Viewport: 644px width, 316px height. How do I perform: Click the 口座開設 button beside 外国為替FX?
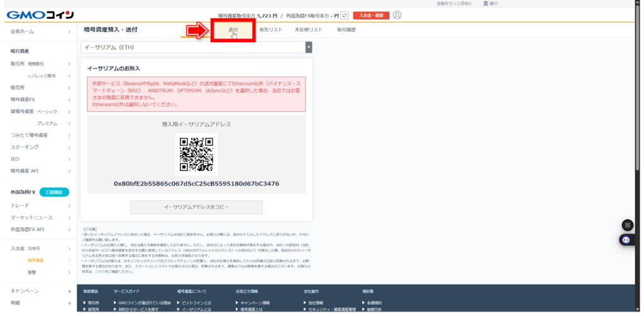(53, 192)
